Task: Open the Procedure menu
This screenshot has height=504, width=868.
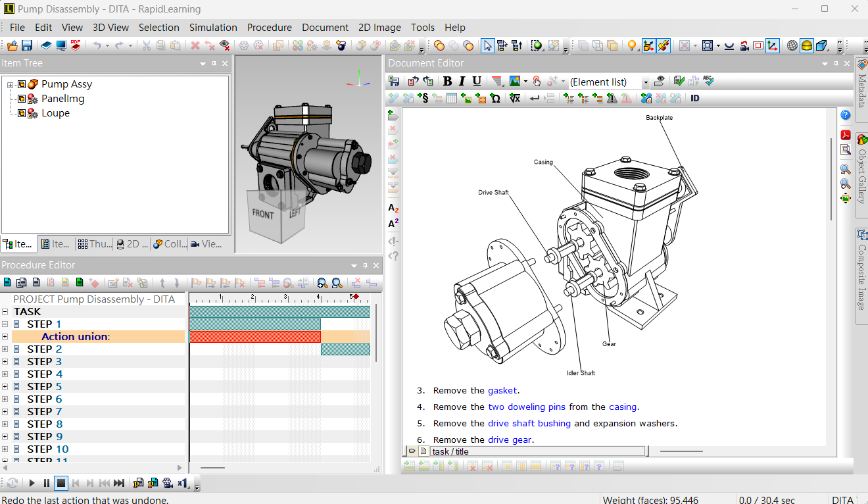Action: coord(270,28)
